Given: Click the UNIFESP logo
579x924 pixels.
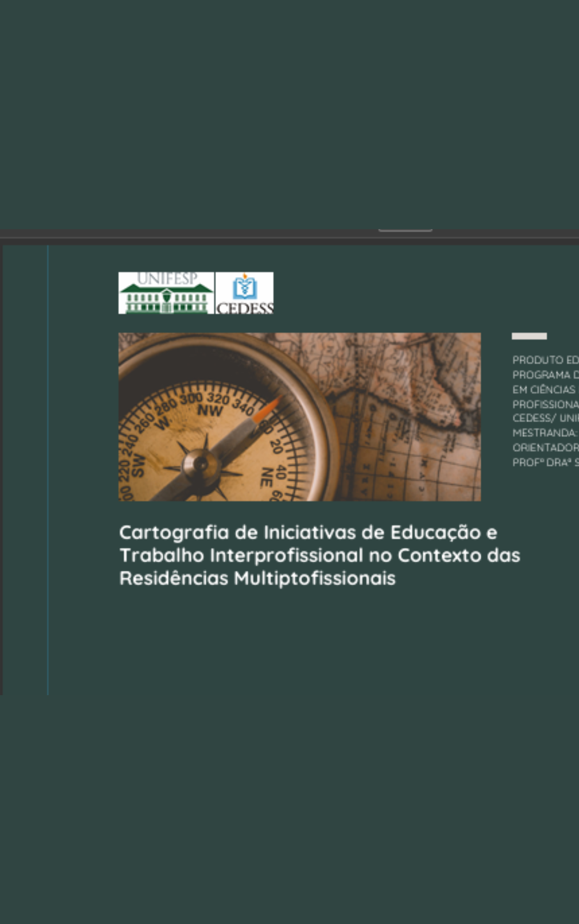Looking at the screenshot, I should (x=166, y=293).
